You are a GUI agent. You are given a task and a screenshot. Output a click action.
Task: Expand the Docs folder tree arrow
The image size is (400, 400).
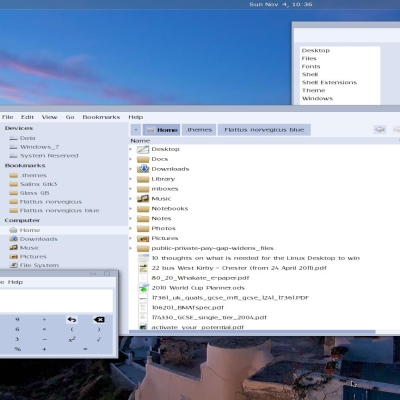131,159
